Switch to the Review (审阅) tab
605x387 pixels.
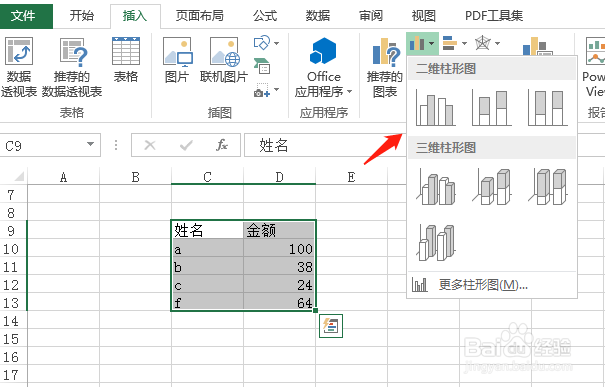click(371, 15)
